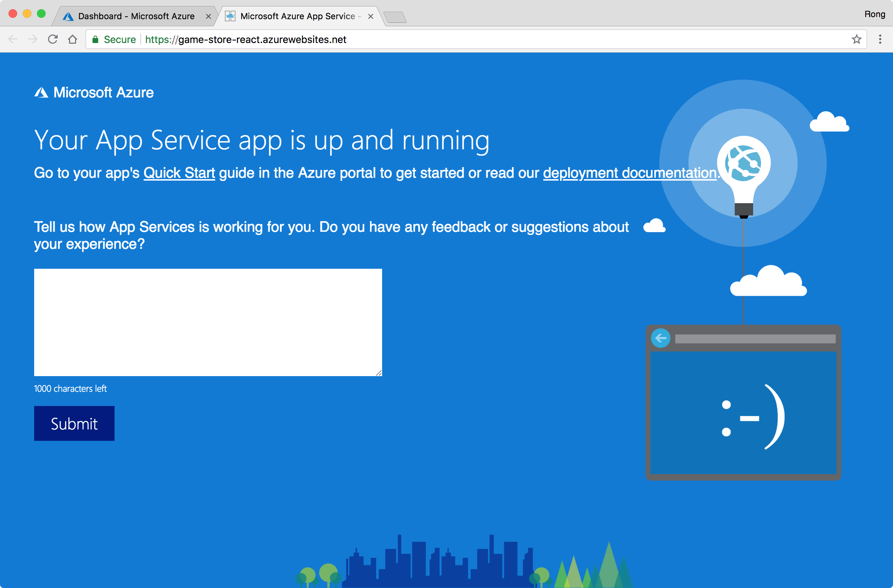The image size is (893, 588).
Task: Submit the feedback form
Action: 74,423
